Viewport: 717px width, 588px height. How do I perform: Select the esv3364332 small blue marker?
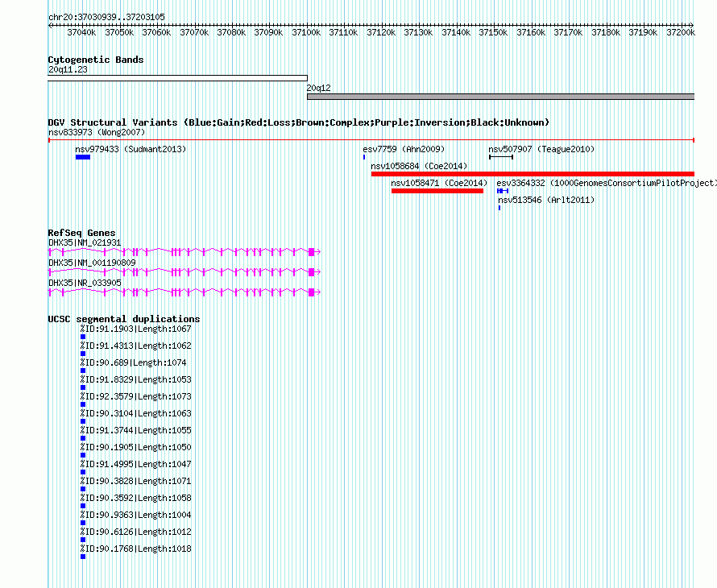503,191
